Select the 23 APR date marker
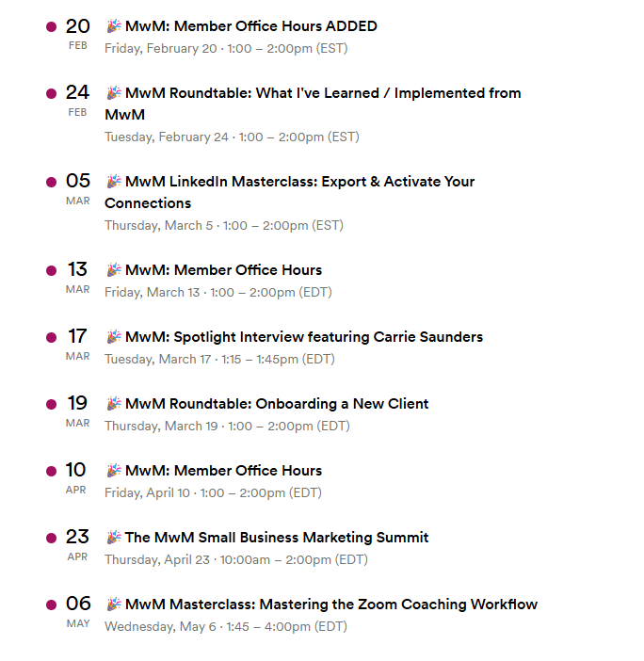The height and width of the screenshot is (661, 644). [77, 543]
